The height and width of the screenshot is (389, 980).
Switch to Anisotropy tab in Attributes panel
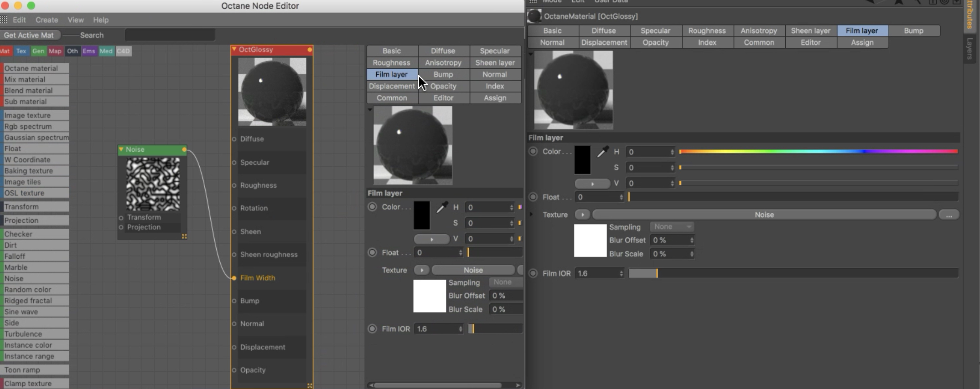pos(759,31)
